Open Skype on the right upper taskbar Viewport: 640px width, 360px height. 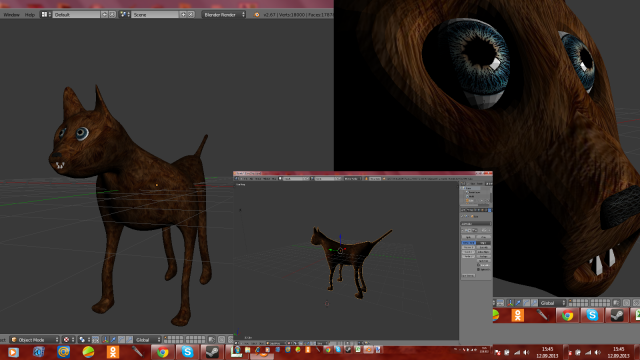click(x=592, y=315)
